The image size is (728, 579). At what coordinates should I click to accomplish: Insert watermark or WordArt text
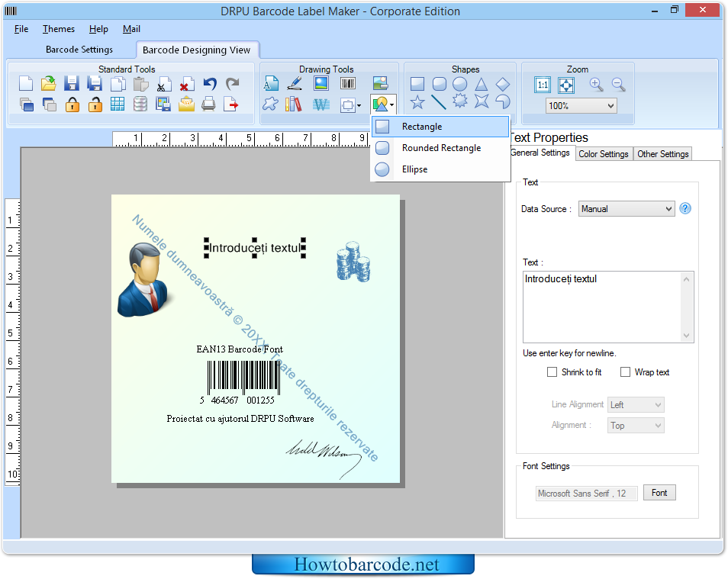(x=321, y=105)
